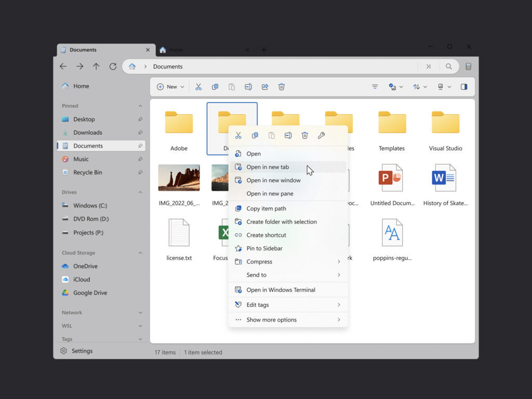Go up one directory with Up arrow
The height and width of the screenshot is (399, 532).
click(x=96, y=66)
